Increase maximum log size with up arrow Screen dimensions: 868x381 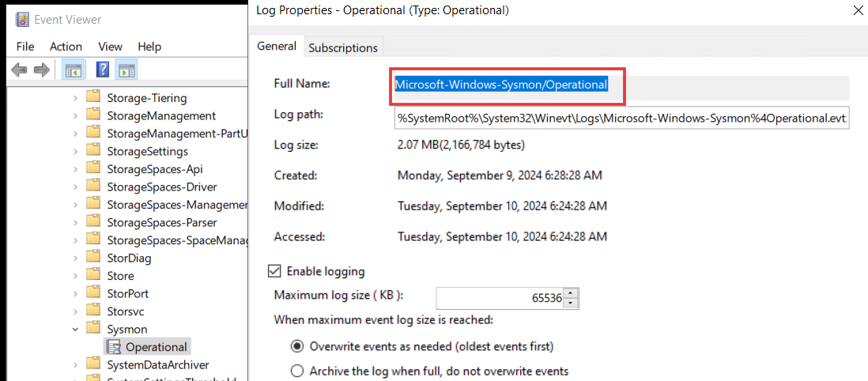(x=571, y=293)
